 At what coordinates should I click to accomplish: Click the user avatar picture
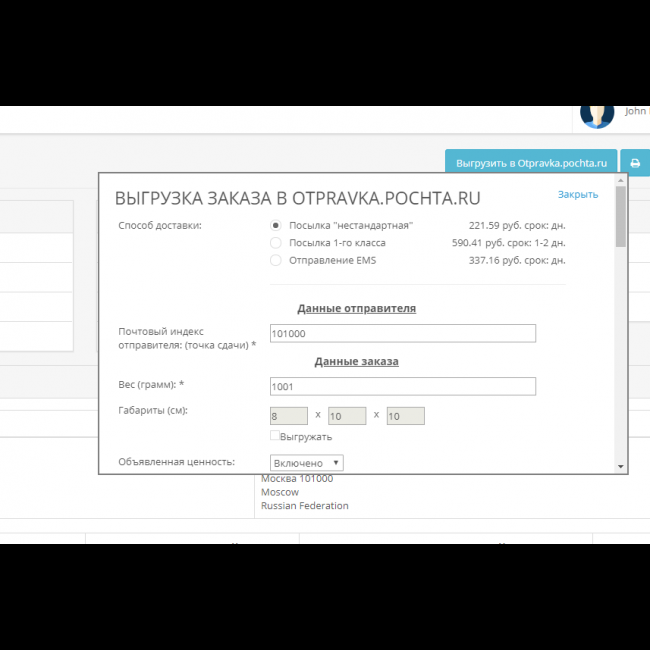597,114
